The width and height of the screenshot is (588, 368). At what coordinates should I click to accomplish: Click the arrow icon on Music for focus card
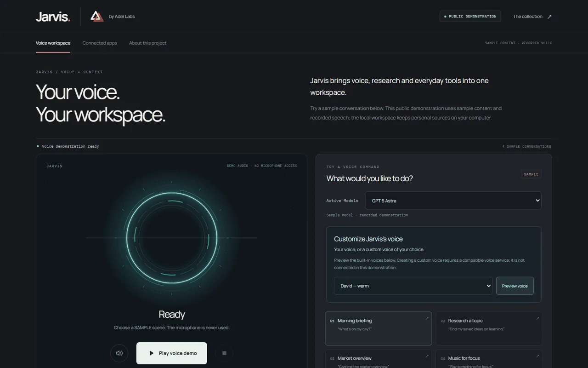click(x=537, y=356)
